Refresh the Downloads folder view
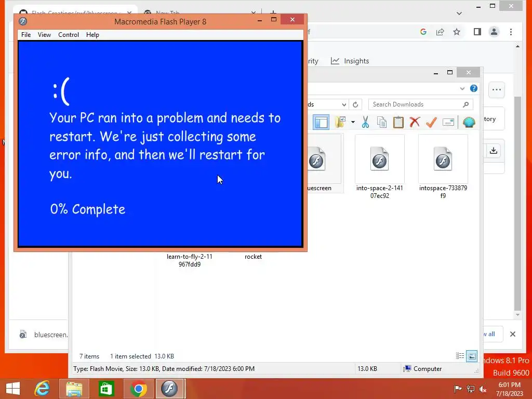Viewport: 532px width, 399px height. click(x=355, y=104)
